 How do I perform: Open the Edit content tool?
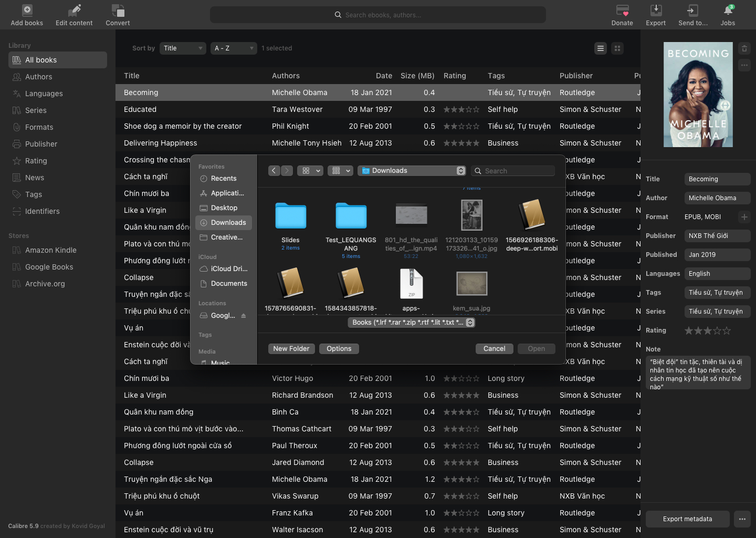coord(74,11)
